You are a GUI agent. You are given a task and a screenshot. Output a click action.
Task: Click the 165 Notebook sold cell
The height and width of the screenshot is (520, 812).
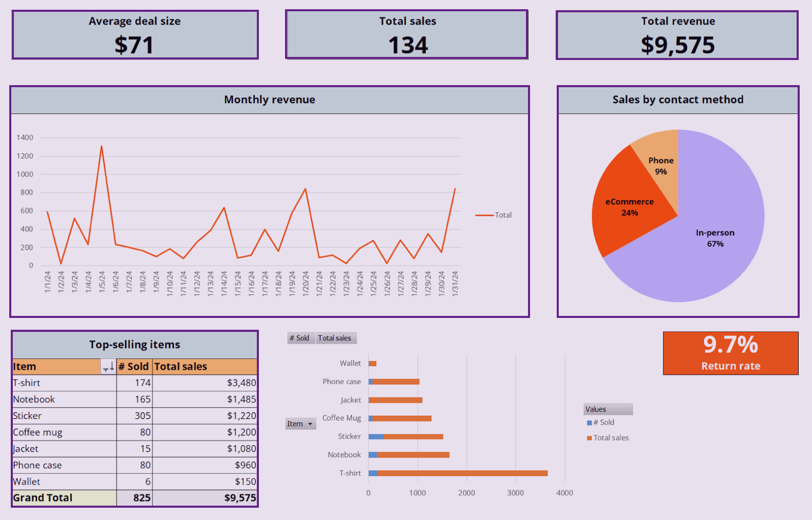tap(134, 399)
